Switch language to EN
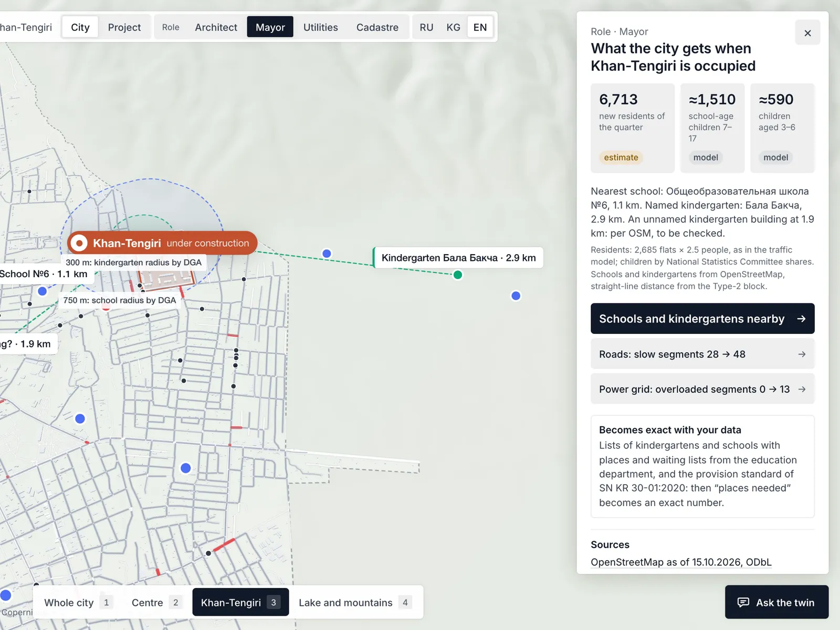The height and width of the screenshot is (630, 840). 480,27
